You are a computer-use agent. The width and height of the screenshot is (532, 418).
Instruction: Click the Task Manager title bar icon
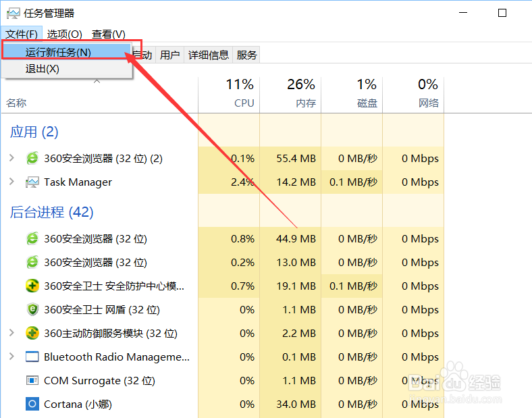point(14,14)
